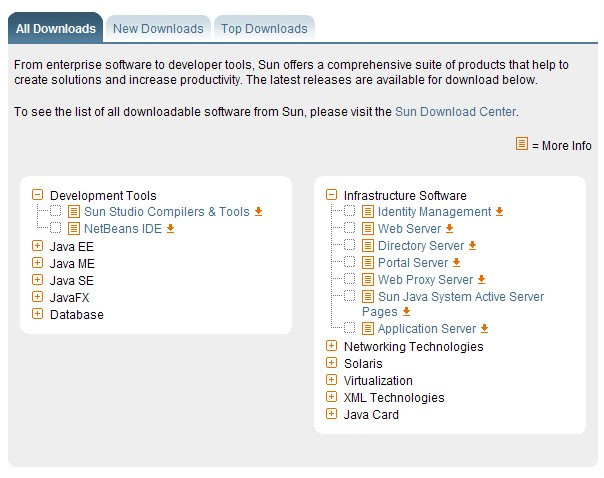Click download arrow next to Identity Management

click(499, 211)
